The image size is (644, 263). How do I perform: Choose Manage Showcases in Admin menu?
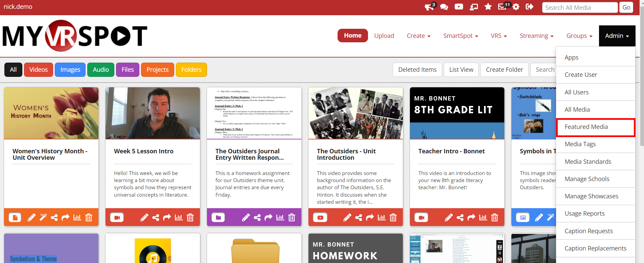coord(591,196)
